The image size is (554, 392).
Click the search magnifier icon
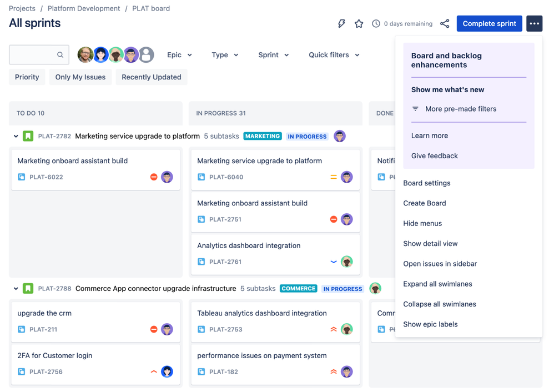[x=60, y=55]
